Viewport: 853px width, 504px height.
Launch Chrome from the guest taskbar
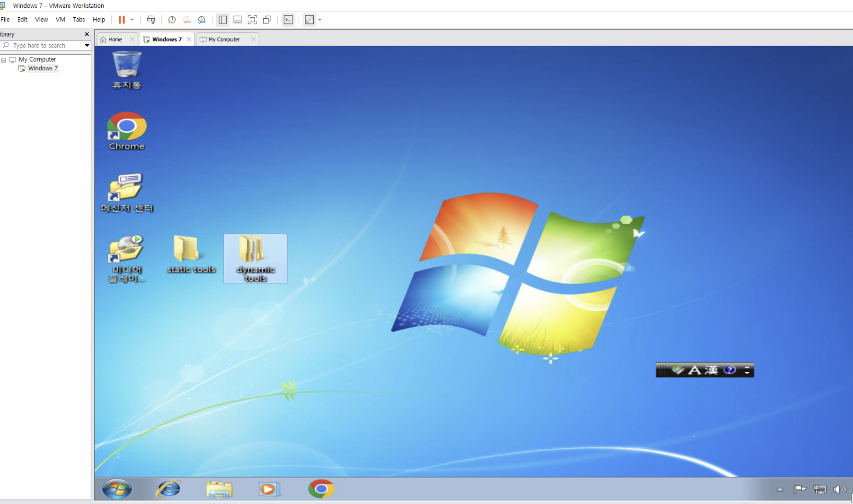[x=321, y=489]
